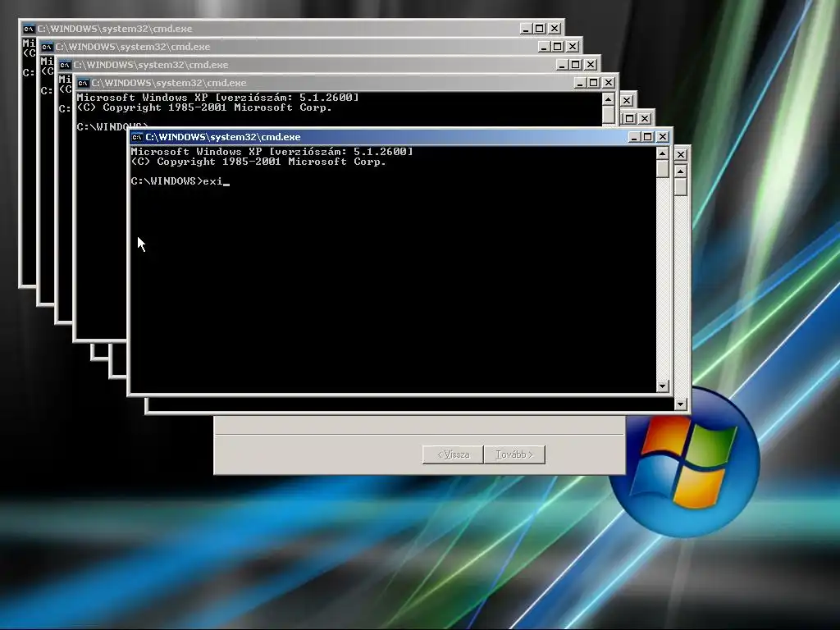The width and height of the screenshot is (840, 630).
Task: Click the Copyright line in the front cmd window
Action: (x=258, y=162)
